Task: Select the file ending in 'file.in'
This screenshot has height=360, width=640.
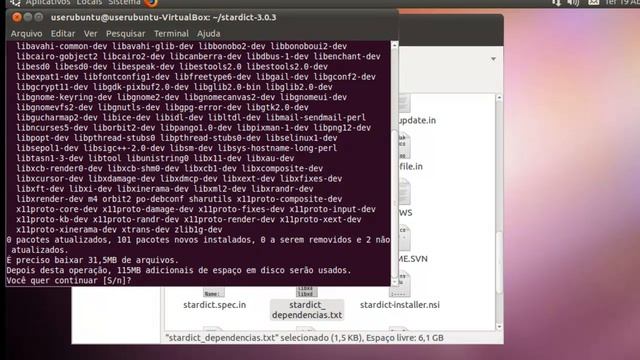Action: click(411, 166)
